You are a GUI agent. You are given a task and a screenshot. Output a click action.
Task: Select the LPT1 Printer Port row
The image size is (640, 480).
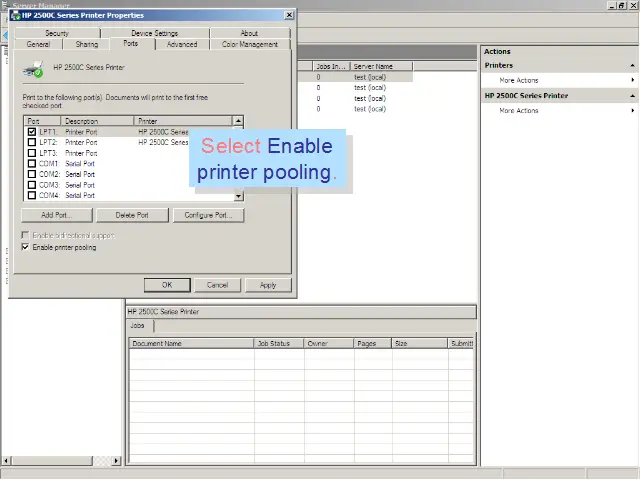click(129, 132)
